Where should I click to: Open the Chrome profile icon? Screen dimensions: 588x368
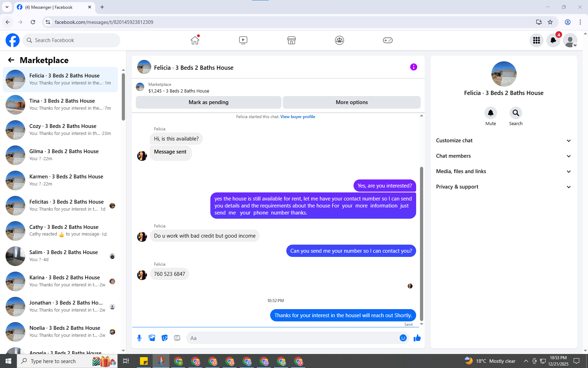[x=568, y=22]
